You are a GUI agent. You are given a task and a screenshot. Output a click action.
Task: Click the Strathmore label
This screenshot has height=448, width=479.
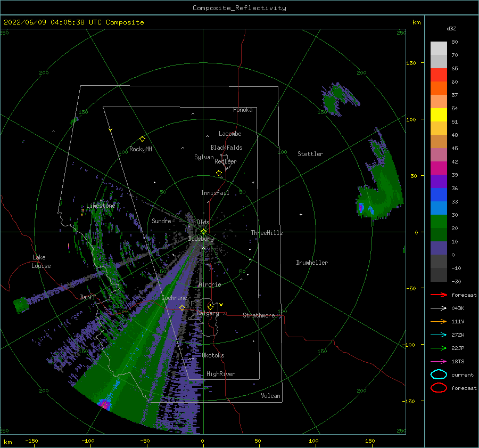[x=259, y=315]
